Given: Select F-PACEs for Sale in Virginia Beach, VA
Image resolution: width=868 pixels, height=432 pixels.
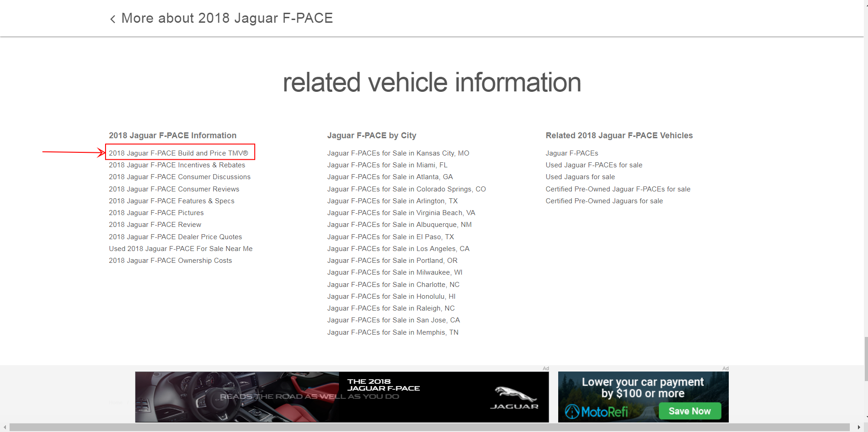Looking at the screenshot, I should 401,213.
